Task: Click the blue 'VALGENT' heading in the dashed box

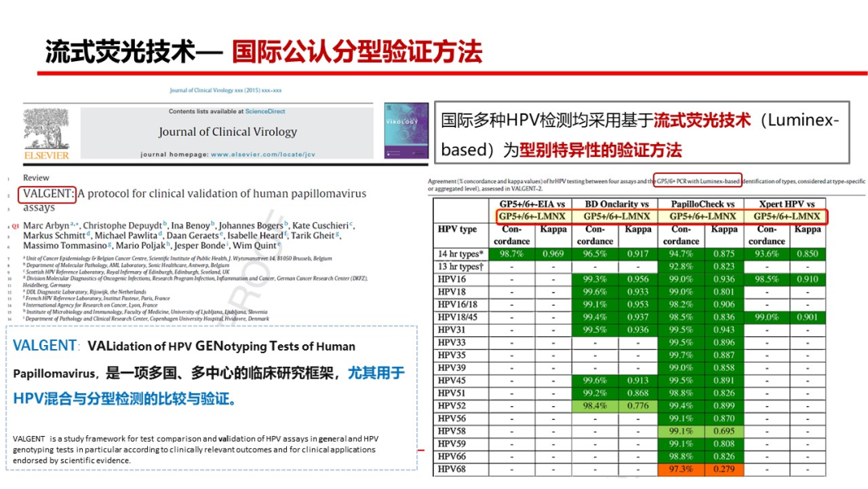Action: [44, 346]
